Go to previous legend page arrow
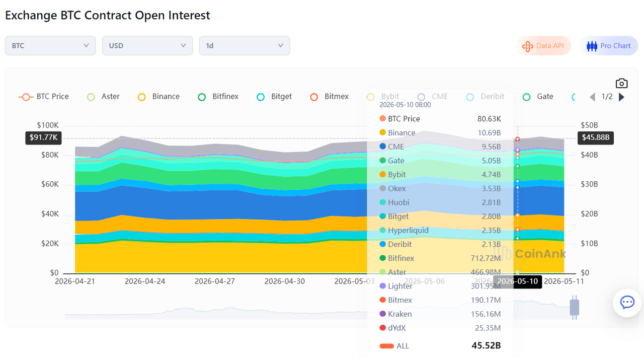The image size is (644, 358). [x=593, y=97]
